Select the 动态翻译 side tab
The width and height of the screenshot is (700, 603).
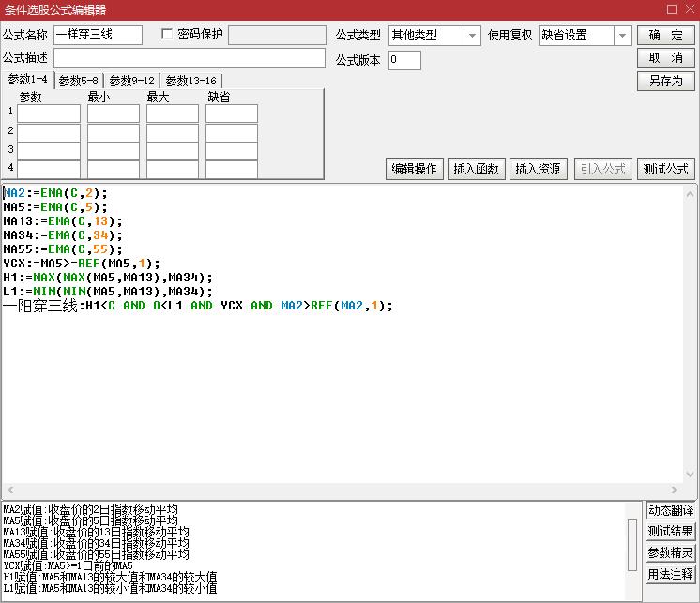pos(671,510)
